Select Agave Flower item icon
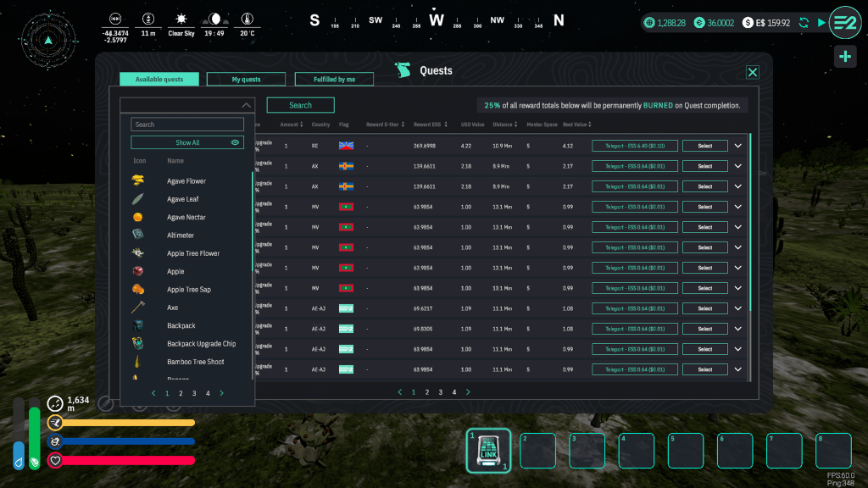The height and width of the screenshot is (488, 868). (x=138, y=180)
